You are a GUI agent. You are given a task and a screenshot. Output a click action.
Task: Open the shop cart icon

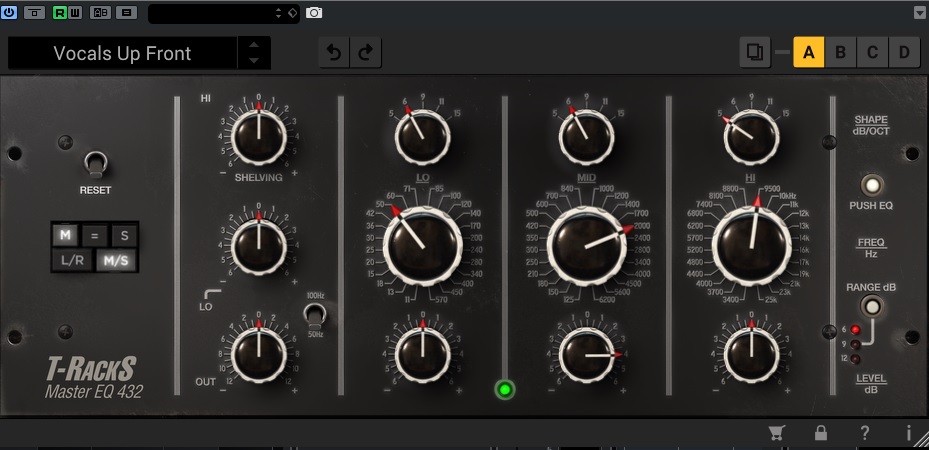click(x=776, y=433)
